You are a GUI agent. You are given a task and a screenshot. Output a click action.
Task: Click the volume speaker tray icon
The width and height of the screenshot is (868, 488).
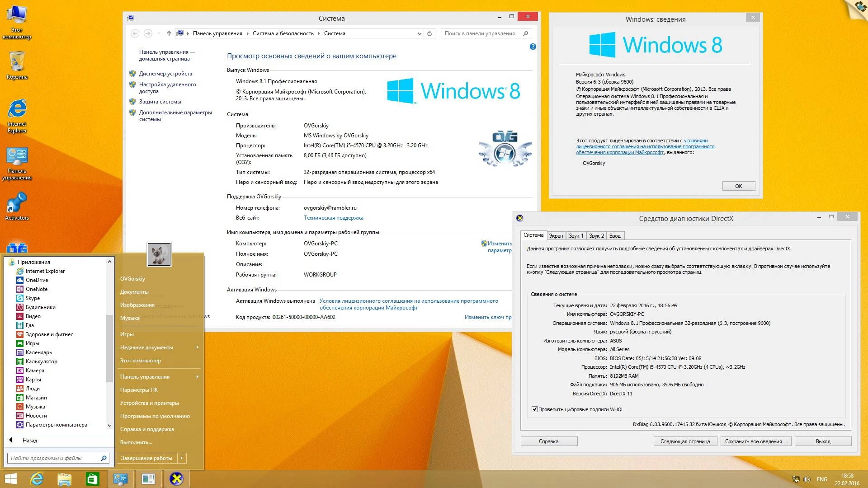807,479
